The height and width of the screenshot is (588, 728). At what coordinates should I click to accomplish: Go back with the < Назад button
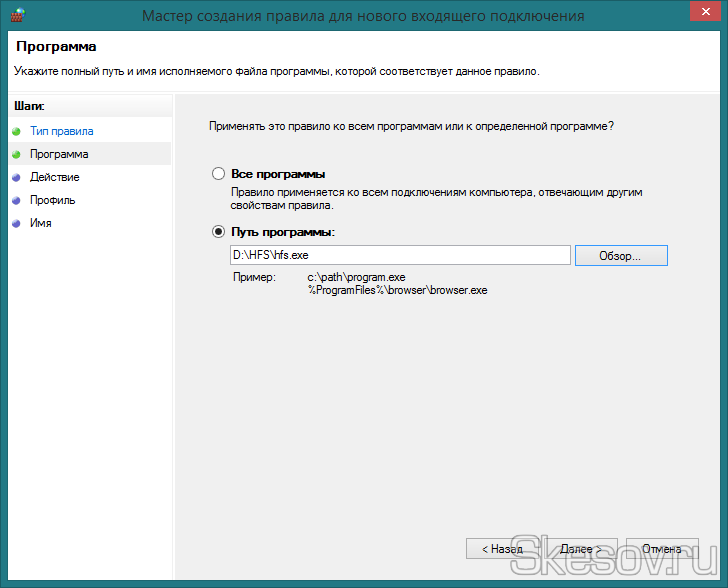click(502, 549)
